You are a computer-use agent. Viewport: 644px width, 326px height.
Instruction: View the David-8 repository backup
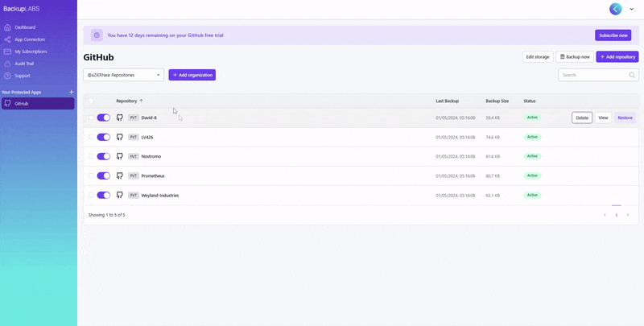pyautogui.click(x=603, y=118)
